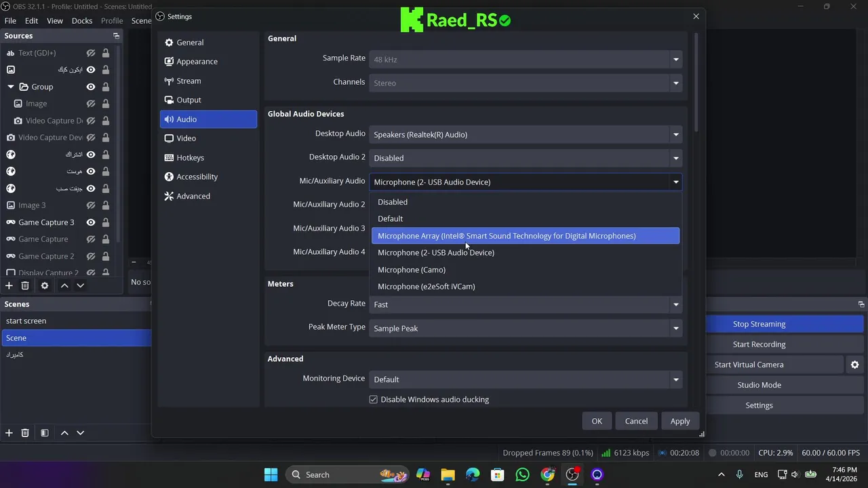Move scene down in Scenes list
Viewport: 868px width, 488px height.
click(x=80, y=433)
